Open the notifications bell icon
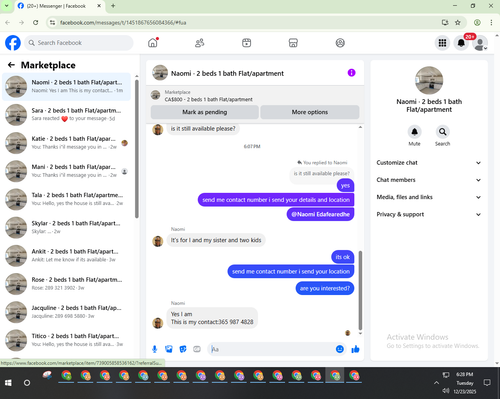Image resolution: width=500 pixels, height=399 pixels. tap(461, 43)
